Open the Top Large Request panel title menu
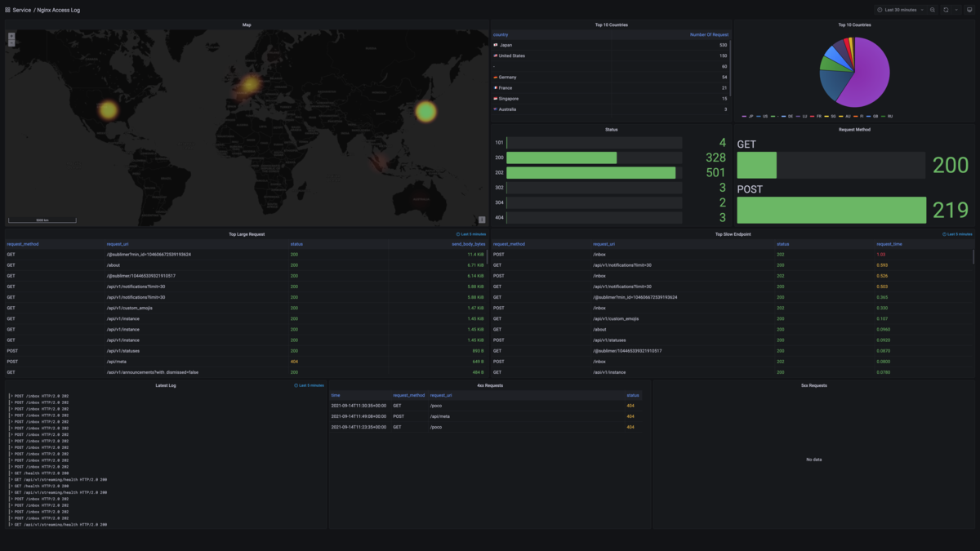The width and height of the screenshot is (980, 551). 247,234
